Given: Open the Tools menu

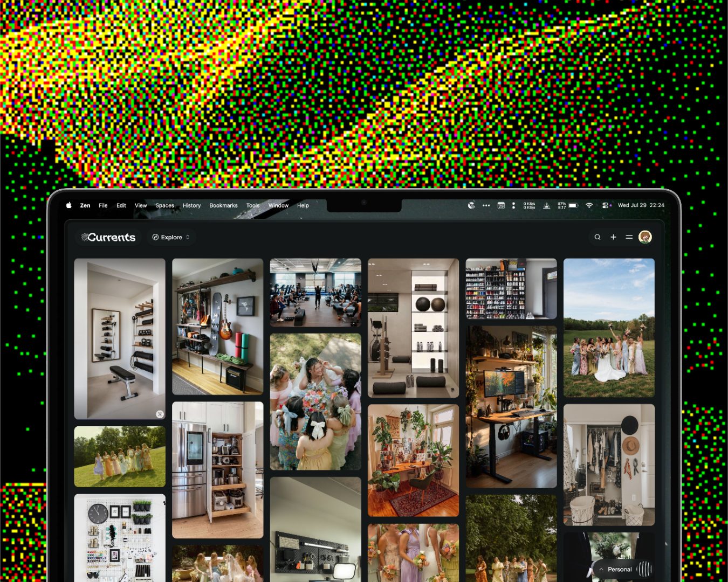Looking at the screenshot, I should 253,205.
